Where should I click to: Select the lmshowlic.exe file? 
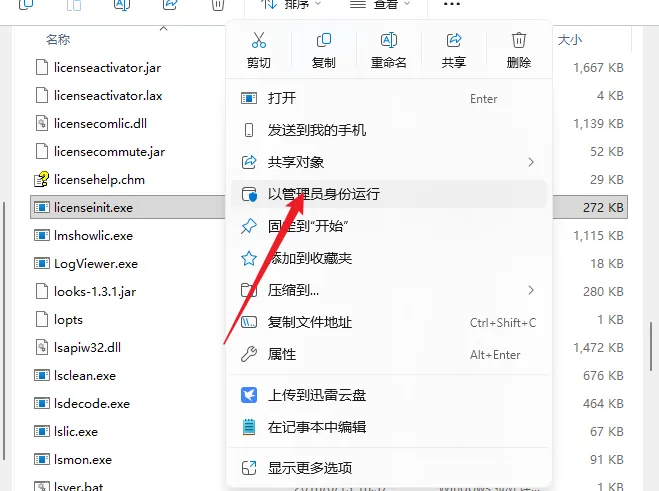(93, 236)
